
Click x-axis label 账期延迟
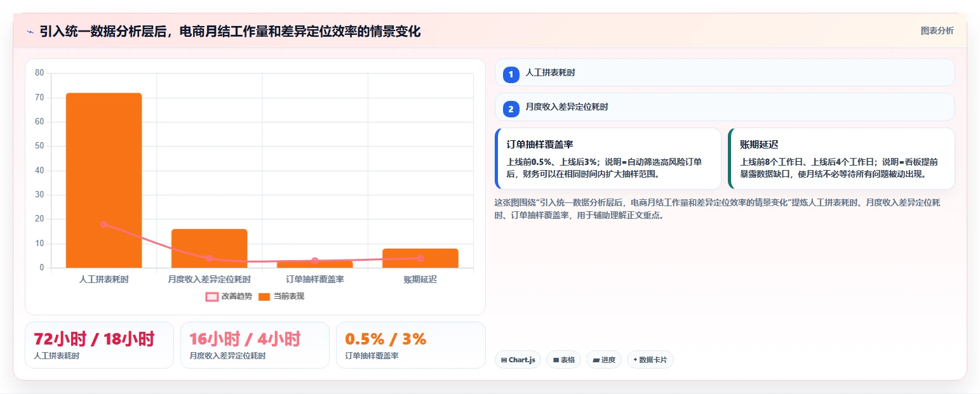click(x=420, y=279)
